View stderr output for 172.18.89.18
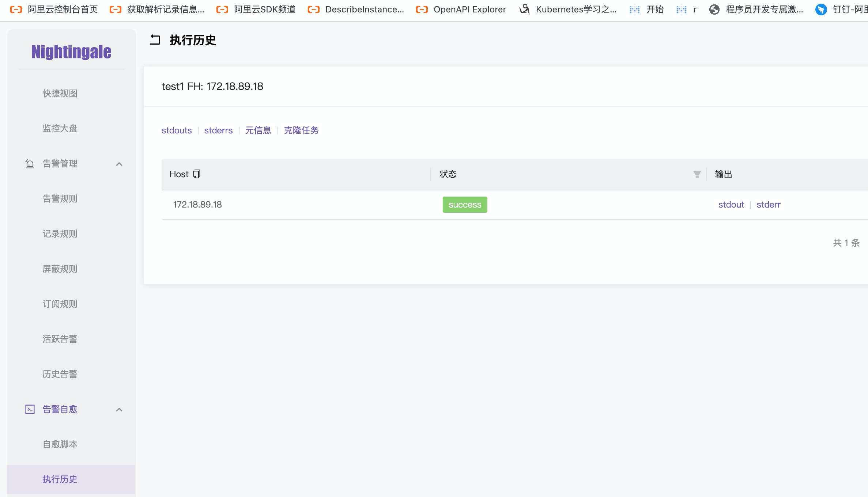This screenshot has width=868, height=497. tap(768, 204)
